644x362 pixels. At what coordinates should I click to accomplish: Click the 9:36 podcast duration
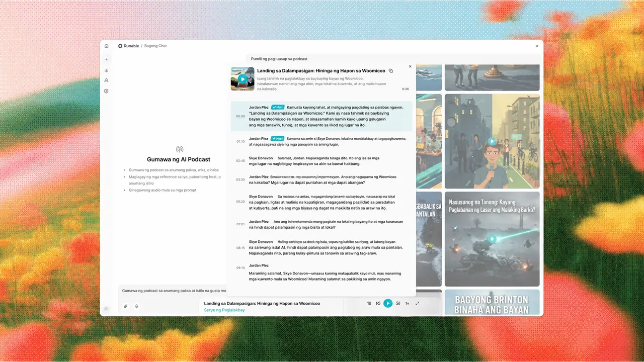[406, 89]
